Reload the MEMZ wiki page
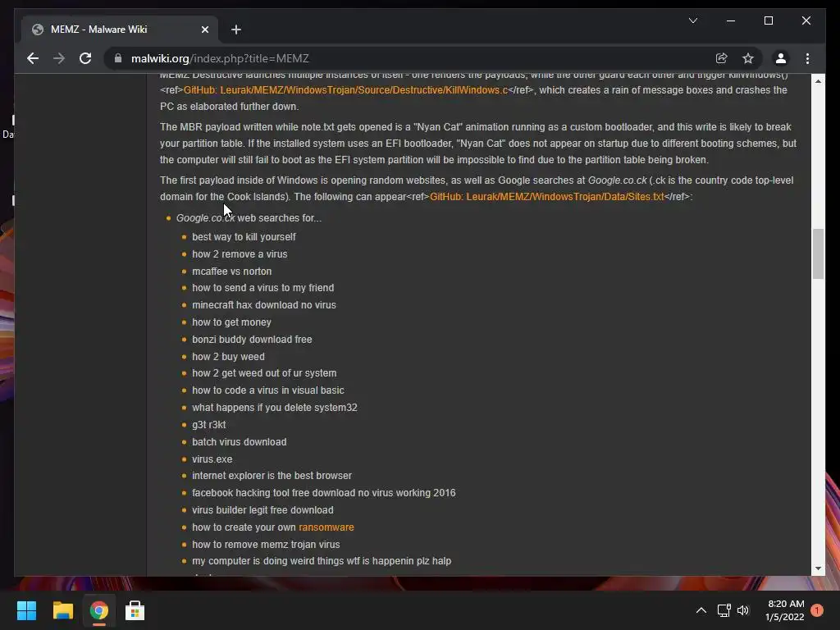Screen dimensions: 840x630 click(x=85, y=58)
